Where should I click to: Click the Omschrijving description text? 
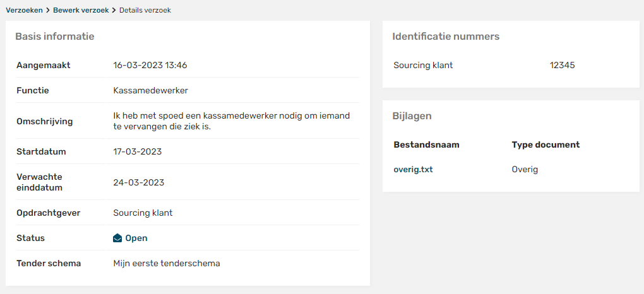pyautogui.click(x=231, y=121)
